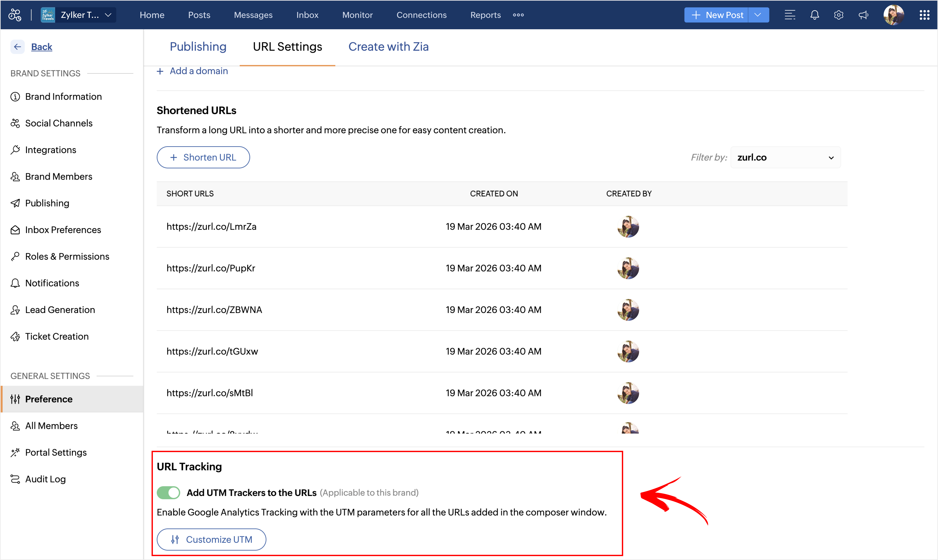Open the apps grid launcher
Viewport: 938px width, 560px height.
point(924,15)
